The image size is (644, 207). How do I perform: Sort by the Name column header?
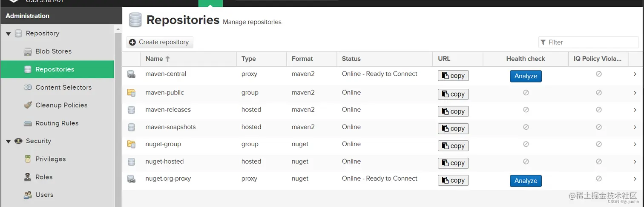coord(188,59)
